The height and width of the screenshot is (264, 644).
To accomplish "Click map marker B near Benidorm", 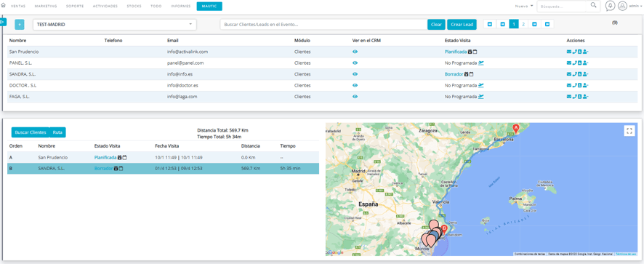I will click(443, 230).
